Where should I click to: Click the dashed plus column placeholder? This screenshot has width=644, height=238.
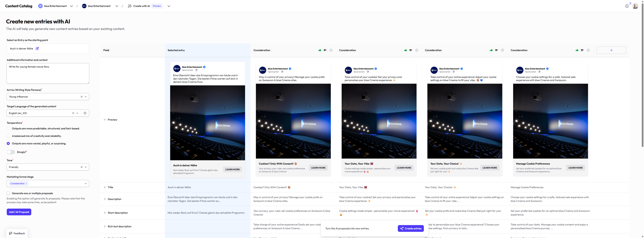click(x=611, y=50)
